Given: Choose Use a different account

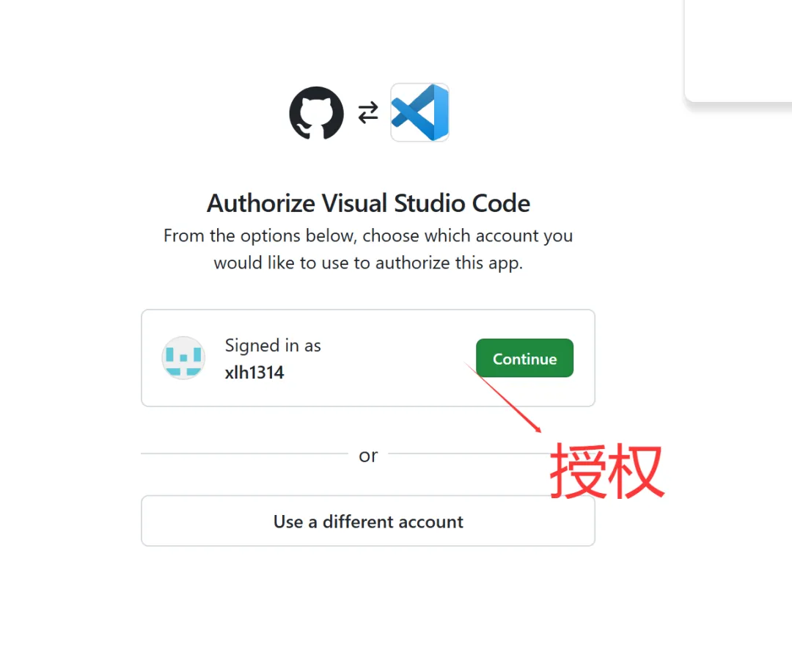Looking at the screenshot, I should pyautogui.click(x=368, y=521).
